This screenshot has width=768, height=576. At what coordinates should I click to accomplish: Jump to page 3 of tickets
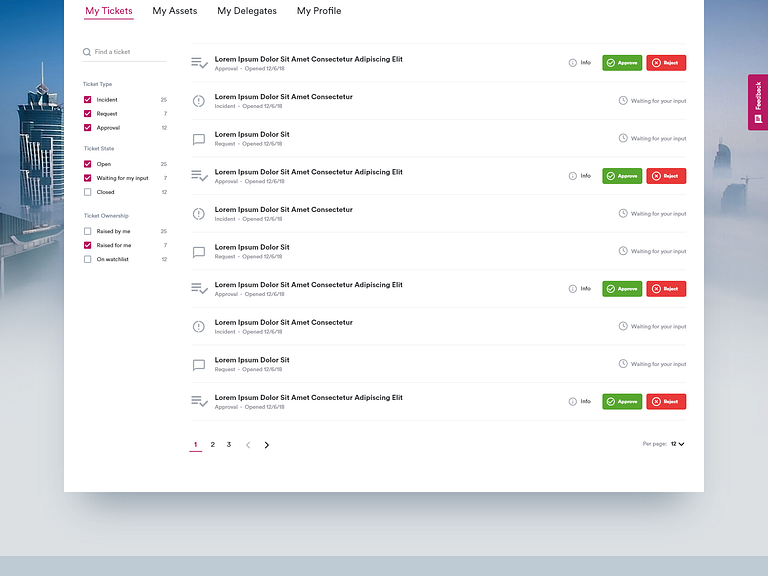coord(229,445)
